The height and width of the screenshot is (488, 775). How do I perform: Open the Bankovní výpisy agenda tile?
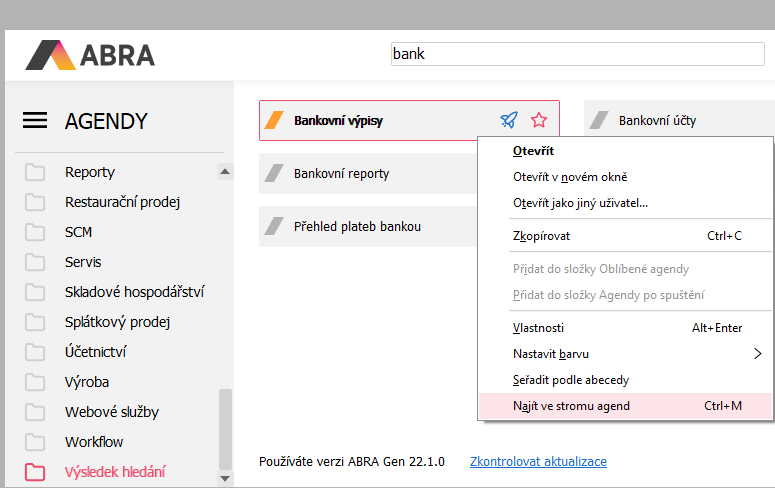coord(409,120)
